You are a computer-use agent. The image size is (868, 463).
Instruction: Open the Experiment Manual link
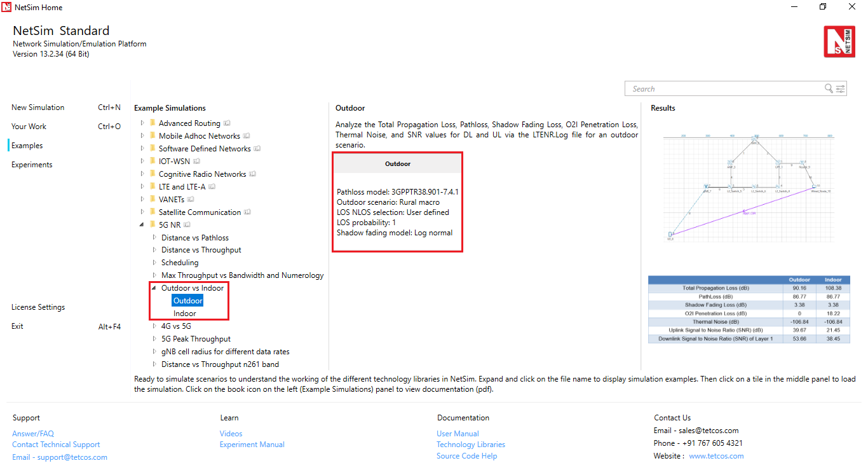click(x=252, y=445)
